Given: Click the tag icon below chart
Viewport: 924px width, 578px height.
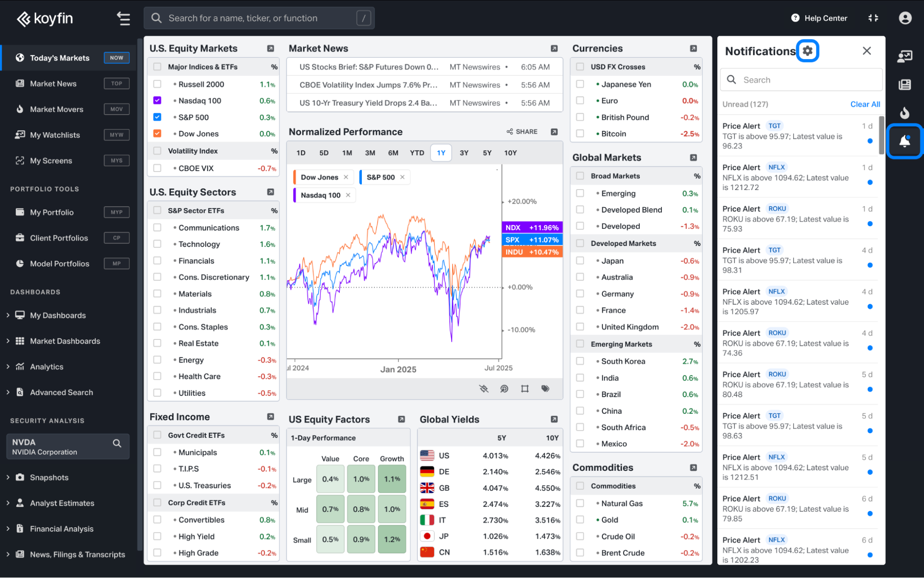Looking at the screenshot, I should click(x=545, y=389).
